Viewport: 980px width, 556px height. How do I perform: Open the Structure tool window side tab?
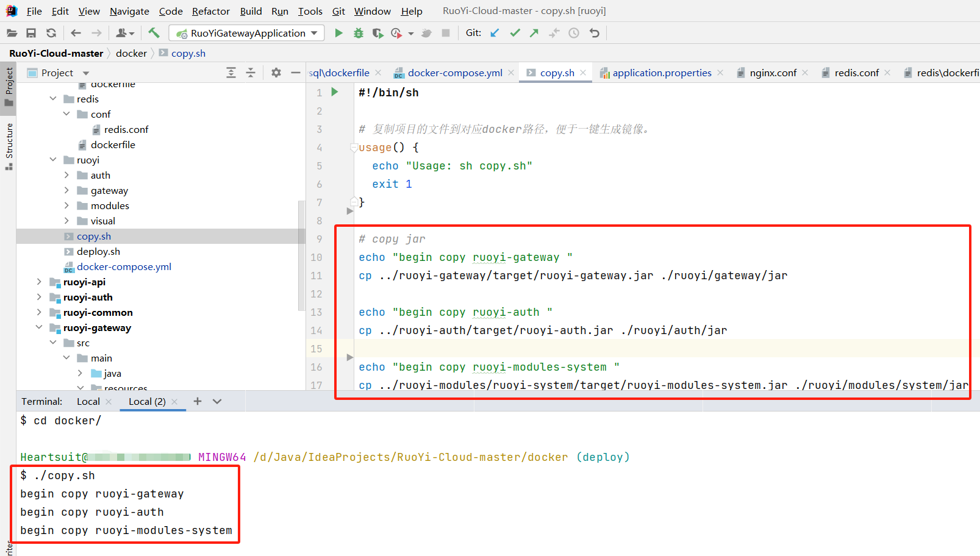point(9,146)
